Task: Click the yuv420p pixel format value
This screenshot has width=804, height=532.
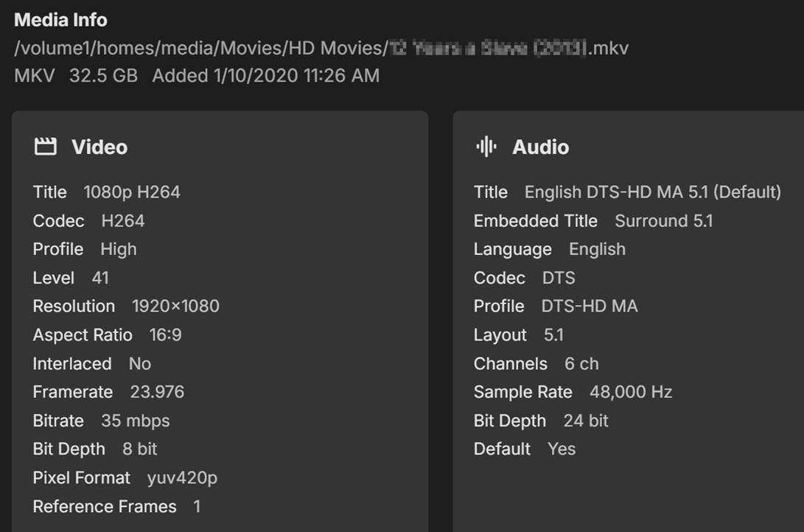Action: pyautogui.click(x=182, y=478)
